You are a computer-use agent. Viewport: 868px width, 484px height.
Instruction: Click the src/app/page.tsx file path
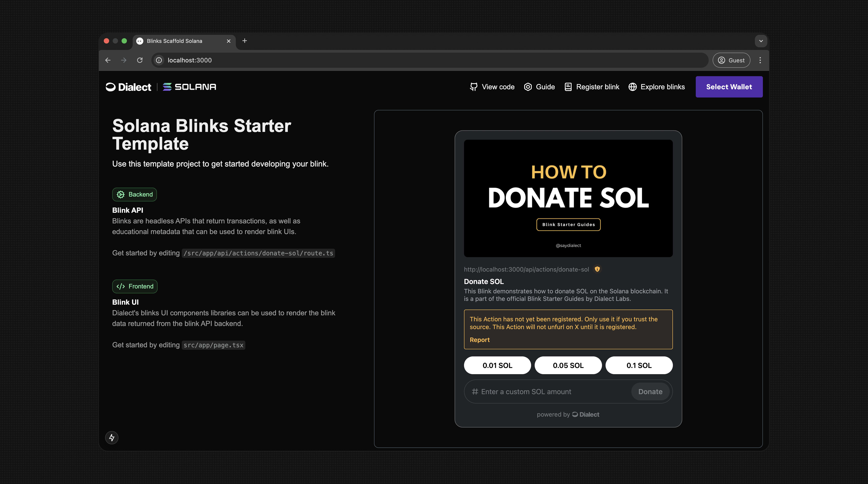tap(213, 345)
